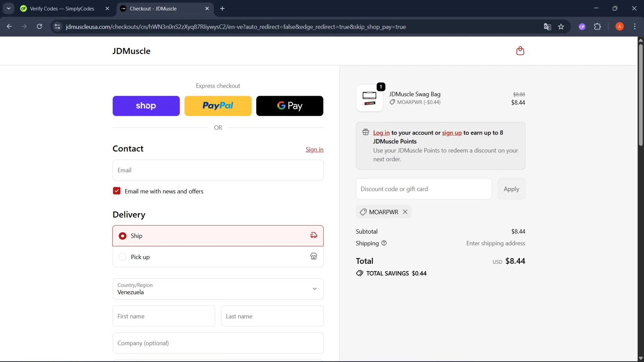Open the browser extensions puzzle icon

point(597,27)
